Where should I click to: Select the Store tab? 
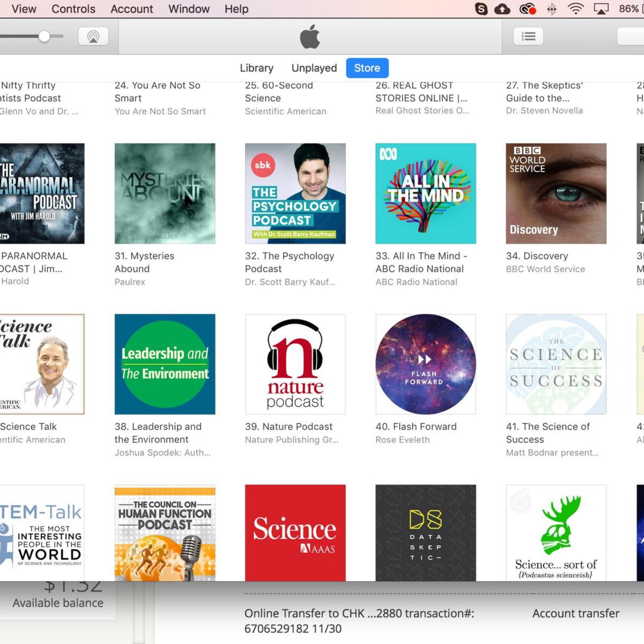[367, 68]
